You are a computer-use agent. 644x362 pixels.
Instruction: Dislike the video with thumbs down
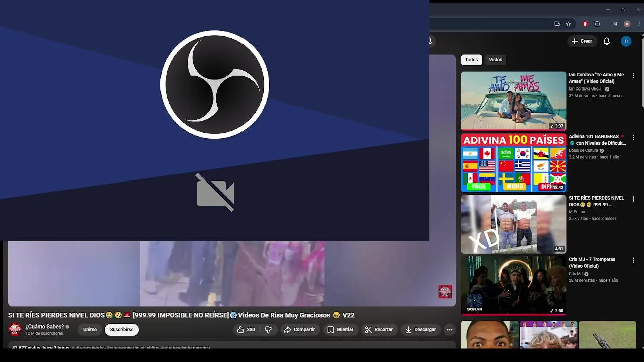coord(268,330)
